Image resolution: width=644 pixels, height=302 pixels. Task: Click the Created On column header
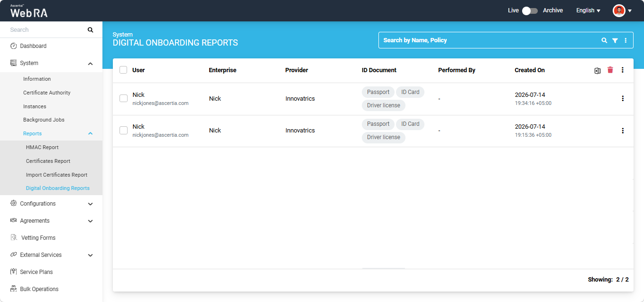[530, 70]
